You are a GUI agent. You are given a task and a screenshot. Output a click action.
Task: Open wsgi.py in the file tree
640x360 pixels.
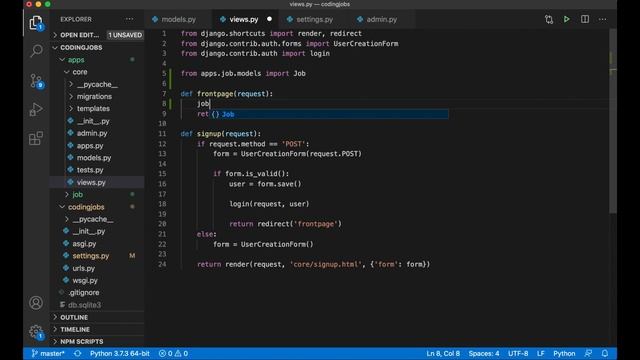pos(85,280)
